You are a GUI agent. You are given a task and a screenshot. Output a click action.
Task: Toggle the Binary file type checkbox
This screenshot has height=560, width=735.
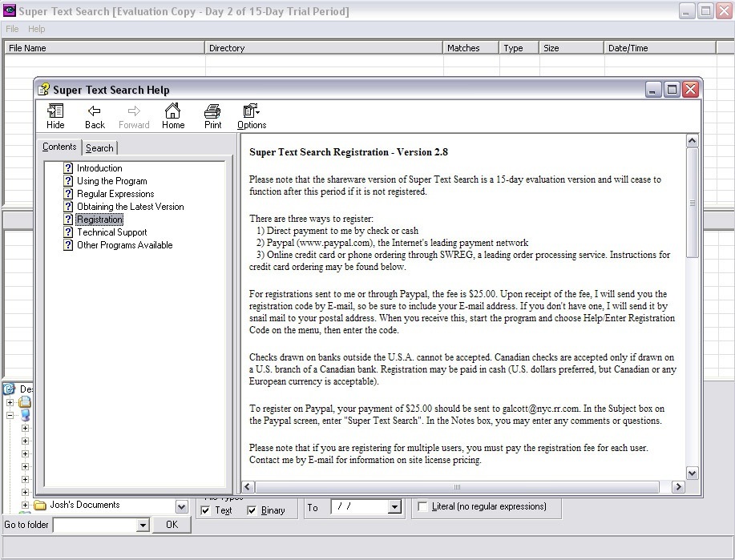pyautogui.click(x=252, y=510)
